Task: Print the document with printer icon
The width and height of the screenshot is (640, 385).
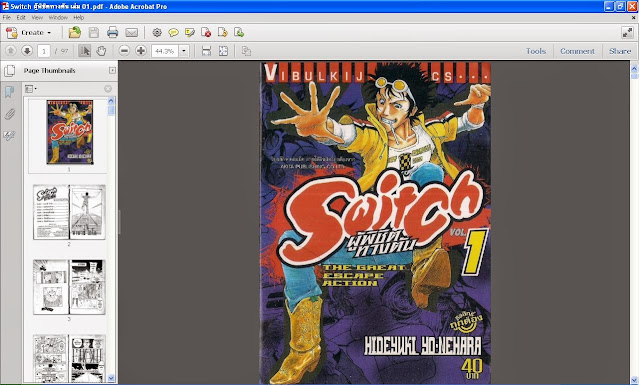Action: 112,32
